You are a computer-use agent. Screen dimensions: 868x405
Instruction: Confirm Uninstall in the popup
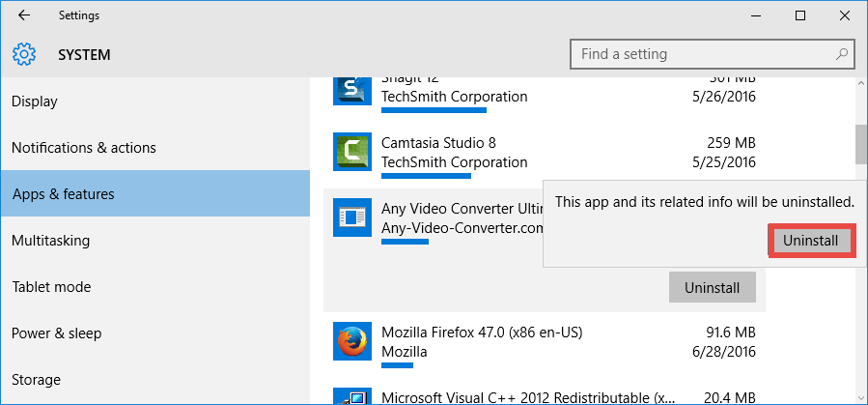pyautogui.click(x=811, y=241)
